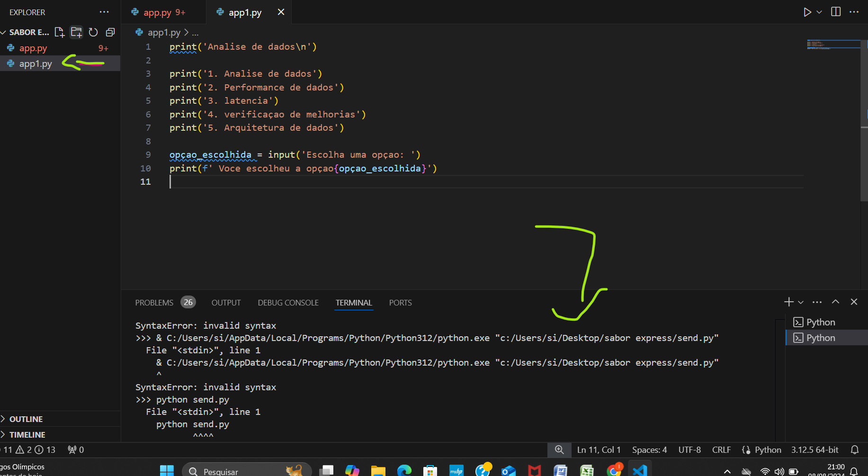Viewport: 868px width, 476px height.
Task: Launch Microsoft Edge from taskbar
Action: 404,470
